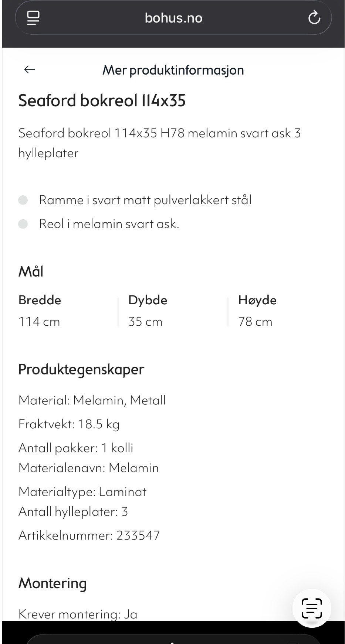Tap the 'Mål' section heading
This screenshot has width=345, height=644.
(31, 271)
